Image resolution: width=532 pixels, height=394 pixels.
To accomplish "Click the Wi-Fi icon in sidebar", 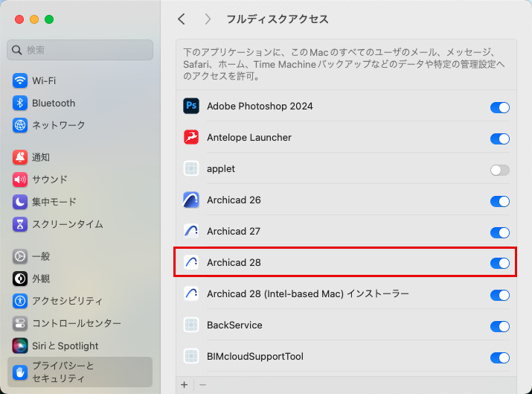I will pyautogui.click(x=20, y=80).
